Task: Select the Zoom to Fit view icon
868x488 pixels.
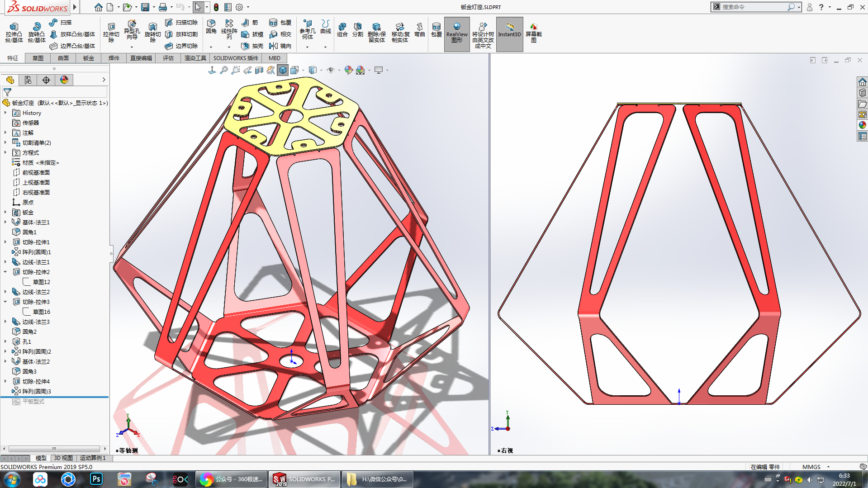Action: click(224, 70)
